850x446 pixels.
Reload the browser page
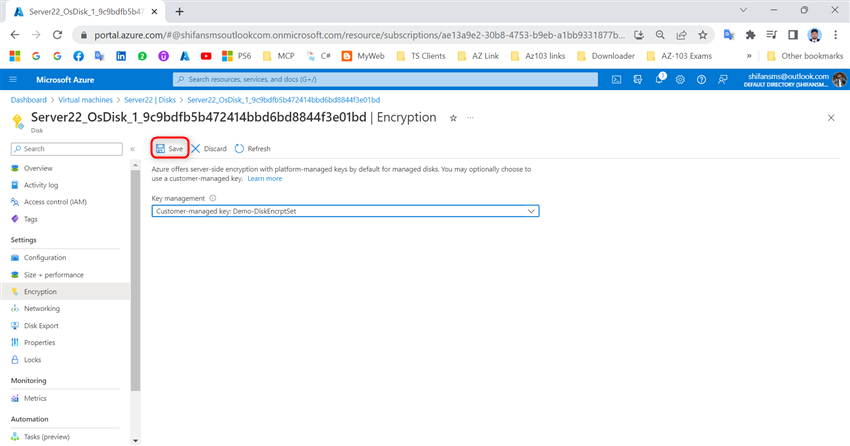pos(57,35)
